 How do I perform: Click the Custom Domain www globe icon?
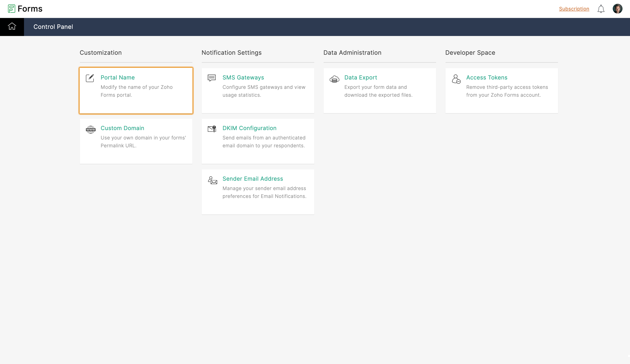click(91, 130)
